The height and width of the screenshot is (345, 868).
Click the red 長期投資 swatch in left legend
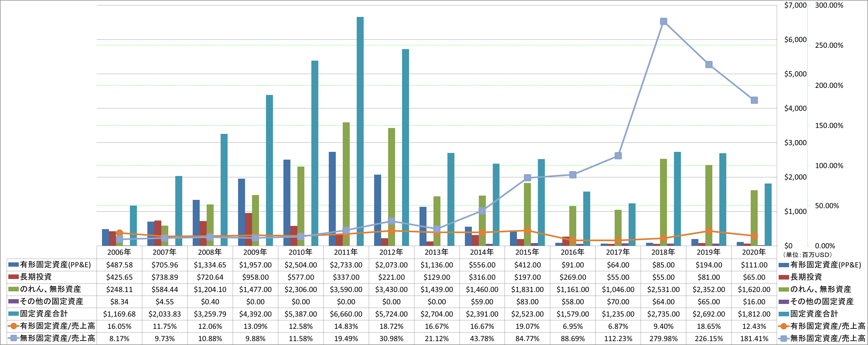pyautogui.click(x=13, y=277)
